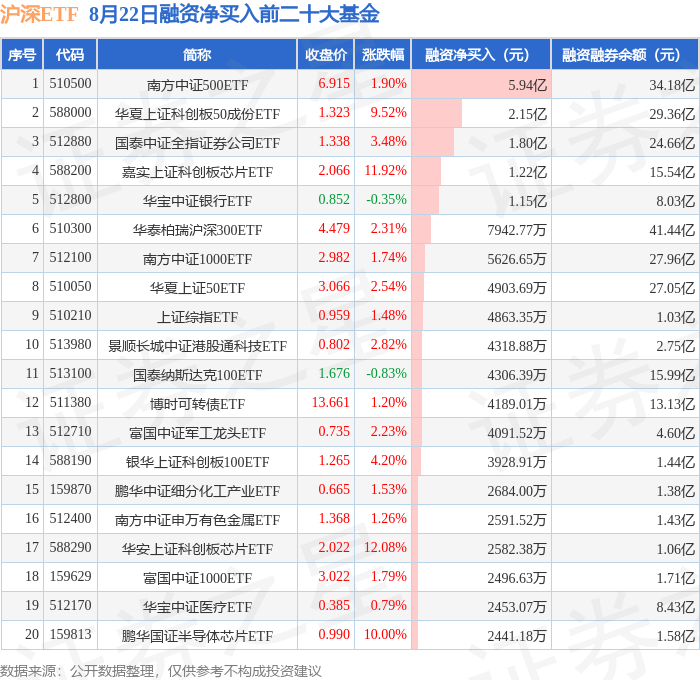This screenshot has width=700, height=680.
Task: Click net buy value 2.15亿
Action: (527, 114)
